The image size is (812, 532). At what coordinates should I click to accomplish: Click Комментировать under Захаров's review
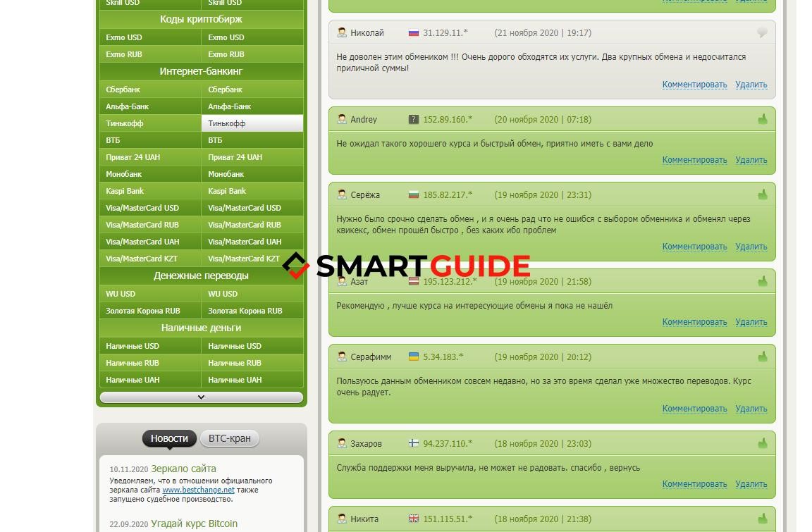[x=694, y=484]
